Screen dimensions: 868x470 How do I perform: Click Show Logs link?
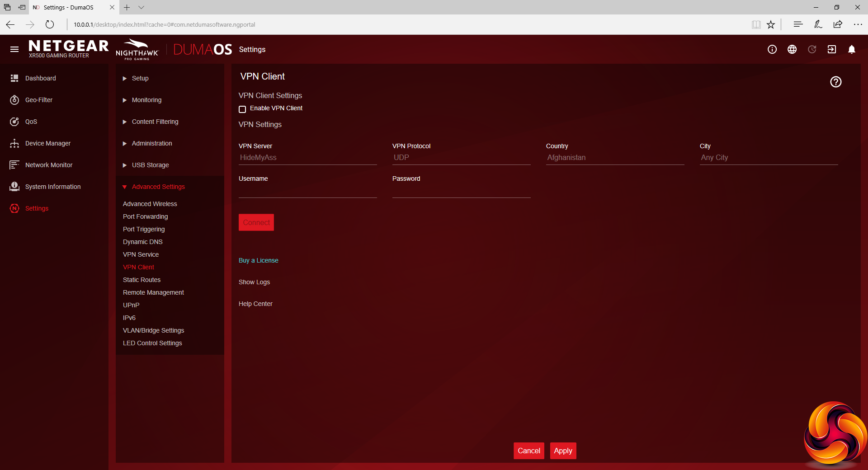[254, 282]
